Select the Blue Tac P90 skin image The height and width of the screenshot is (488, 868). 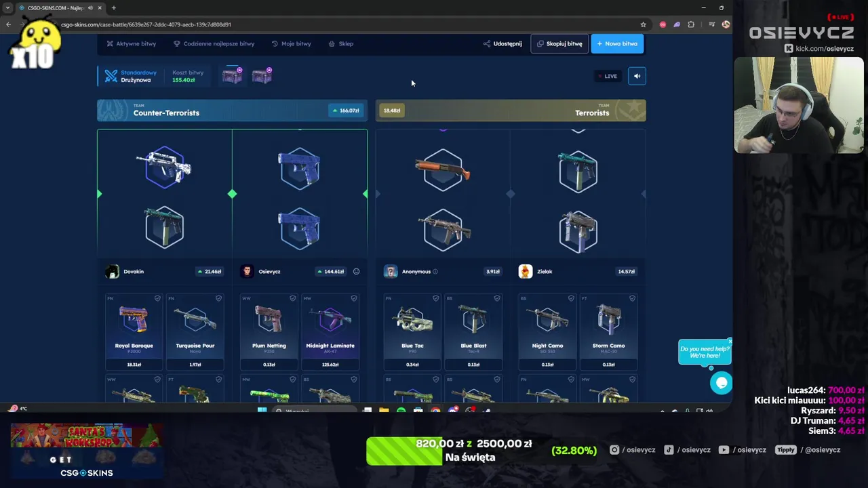click(x=412, y=319)
